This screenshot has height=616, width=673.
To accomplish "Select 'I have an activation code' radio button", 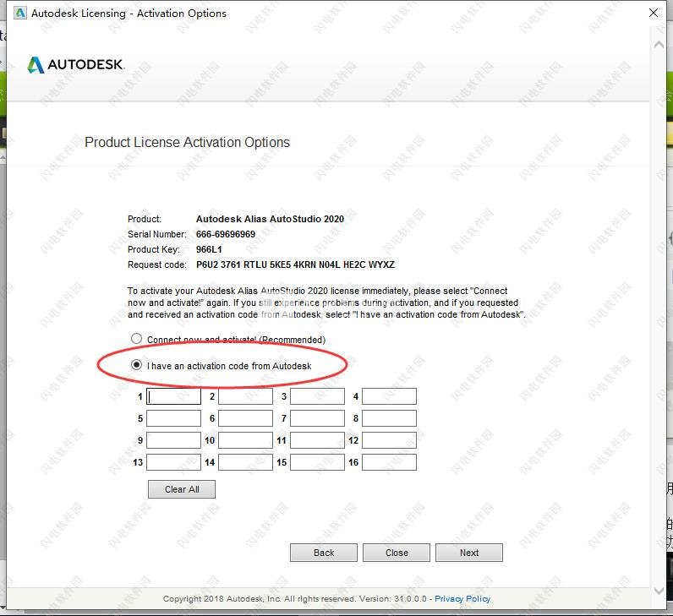I will pyautogui.click(x=136, y=365).
